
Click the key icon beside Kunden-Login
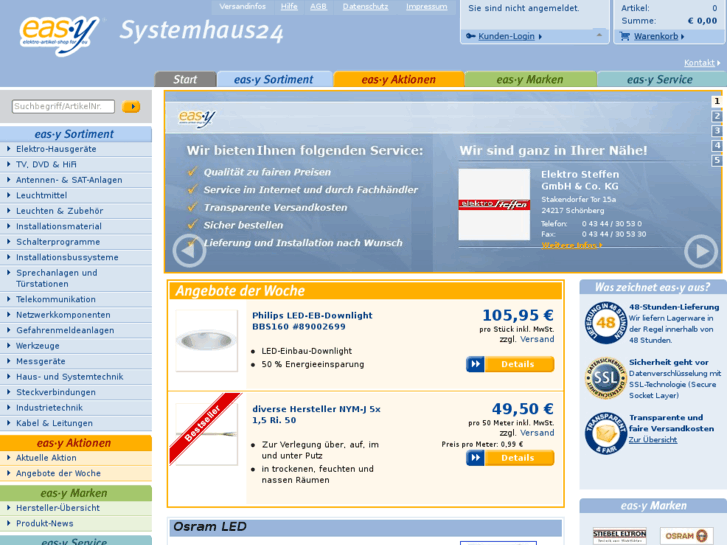pyautogui.click(x=471, y=36)
